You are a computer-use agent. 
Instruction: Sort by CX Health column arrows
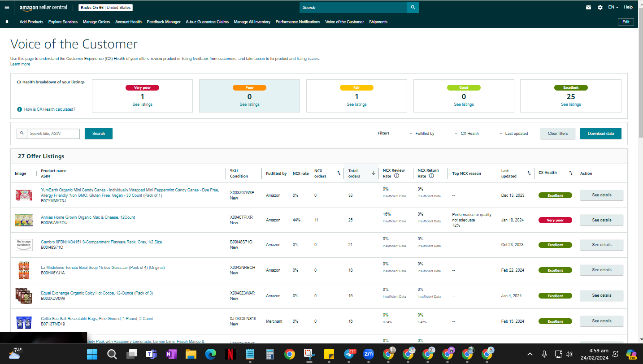(571, 173)
